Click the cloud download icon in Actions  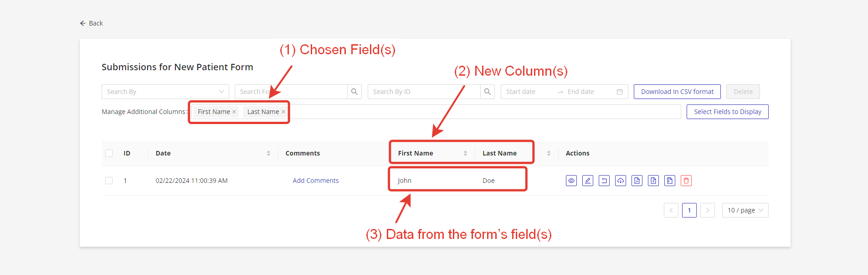(x=621, y=181)
